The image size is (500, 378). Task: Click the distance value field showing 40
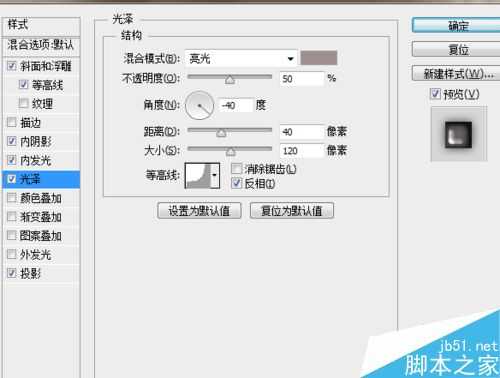[302, 132]
